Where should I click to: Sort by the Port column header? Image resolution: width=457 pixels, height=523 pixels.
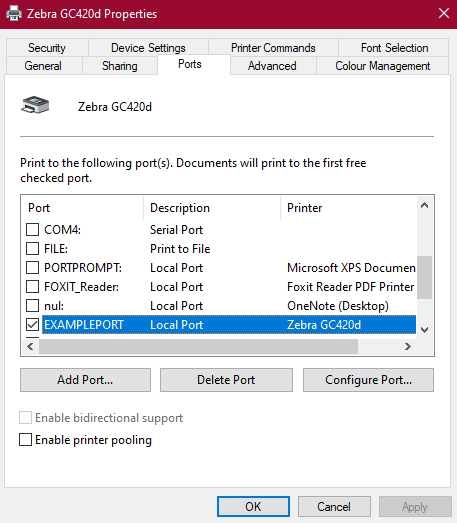(x=82, y=208)
